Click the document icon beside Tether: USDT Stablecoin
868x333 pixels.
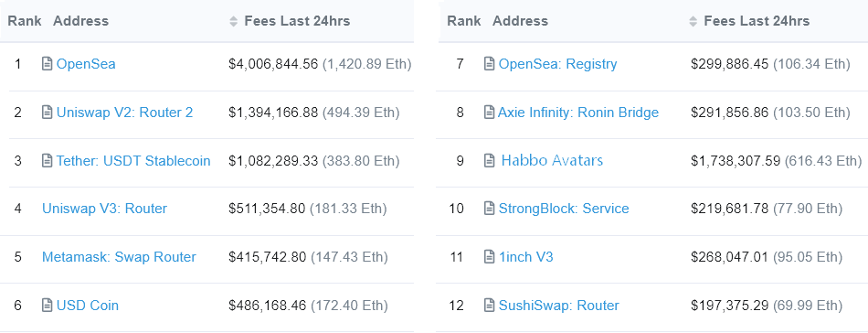pyautogui.click(x=48, y=161)
